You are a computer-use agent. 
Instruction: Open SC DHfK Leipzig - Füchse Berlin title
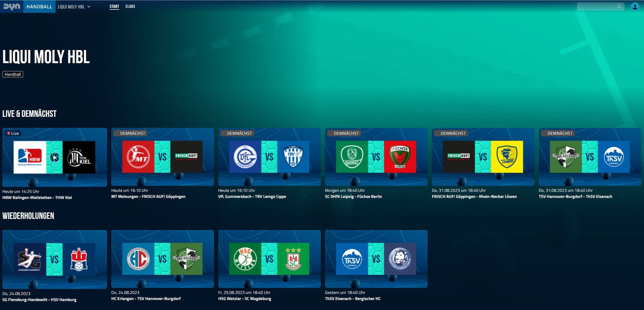[353, 196]
